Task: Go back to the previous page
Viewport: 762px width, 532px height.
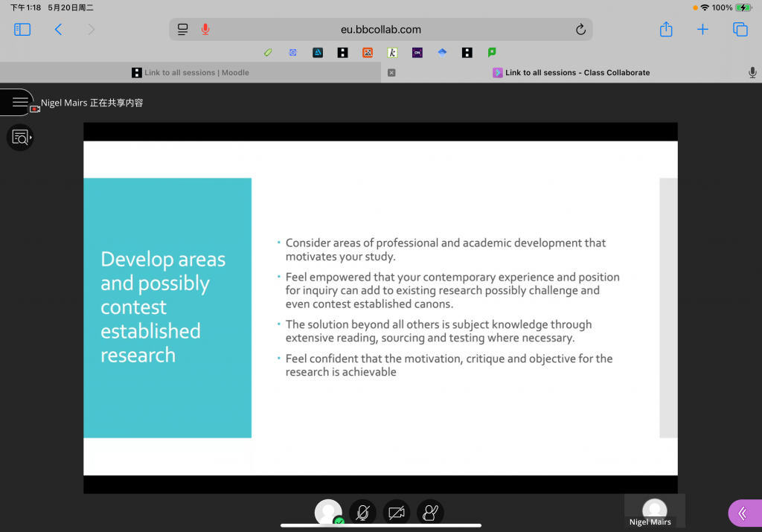Action: click(58, 30)
